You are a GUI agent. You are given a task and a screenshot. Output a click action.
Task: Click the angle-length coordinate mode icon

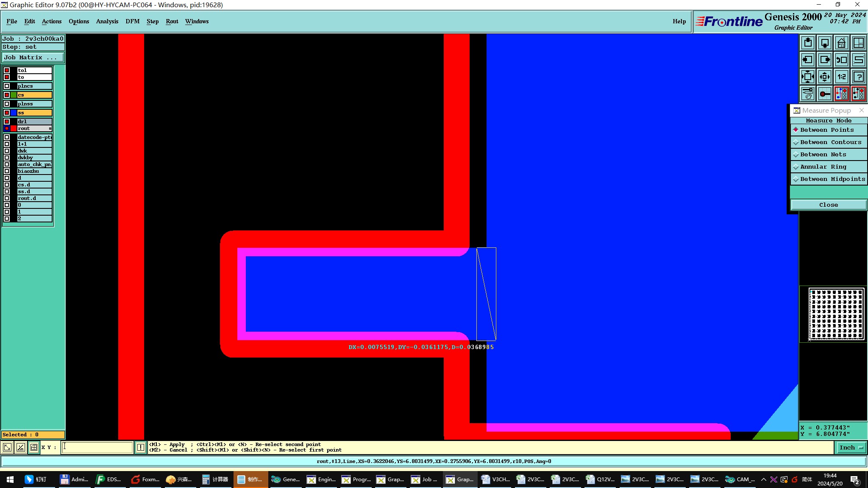[20, 447]
